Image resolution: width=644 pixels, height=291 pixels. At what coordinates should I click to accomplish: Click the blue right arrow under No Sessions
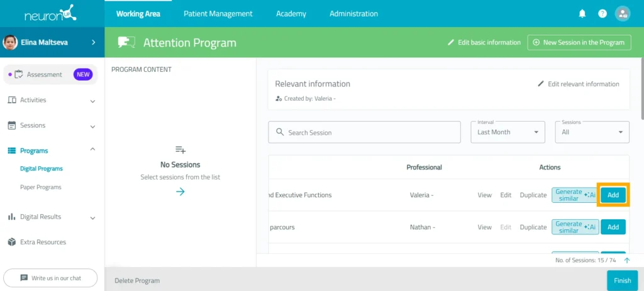tap(180, 191)
